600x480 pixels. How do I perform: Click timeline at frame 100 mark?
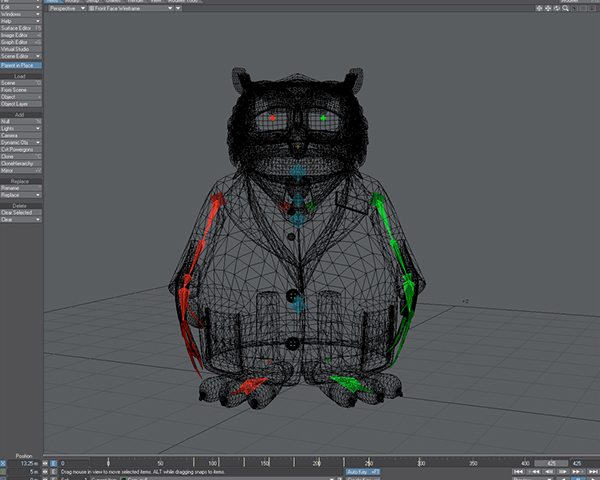point(212,462)
